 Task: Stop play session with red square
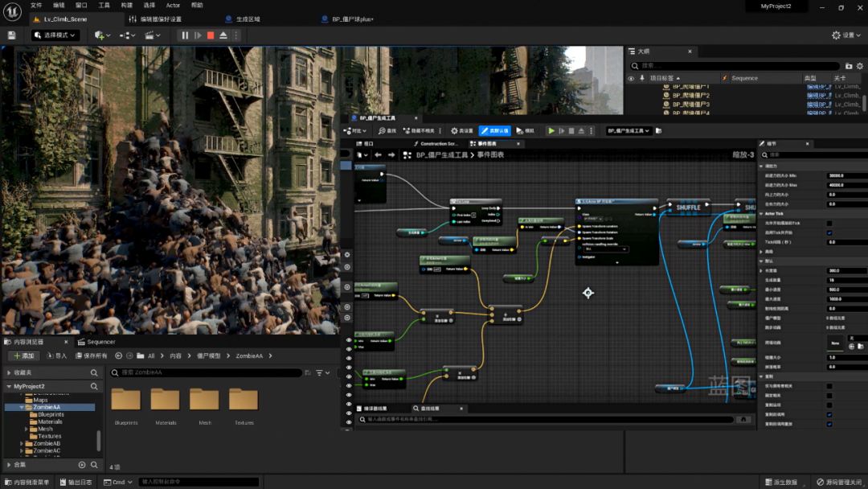(211, 35)
